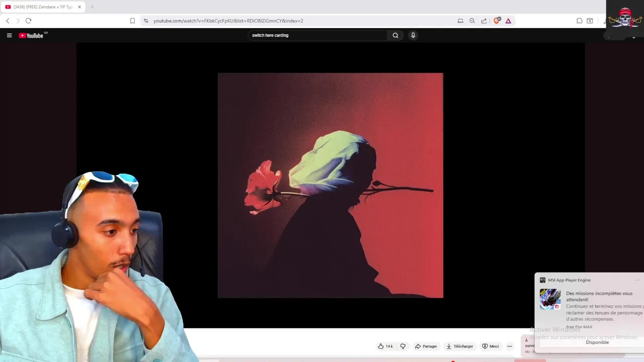This screenshot has width=644, height=362.
Task: Click MSI App Player Engine notification header
Action: [x=569, y=280]
